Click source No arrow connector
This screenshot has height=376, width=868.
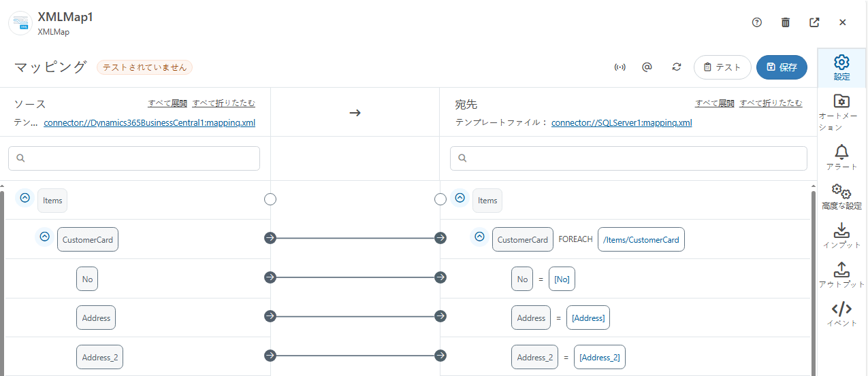270,277
